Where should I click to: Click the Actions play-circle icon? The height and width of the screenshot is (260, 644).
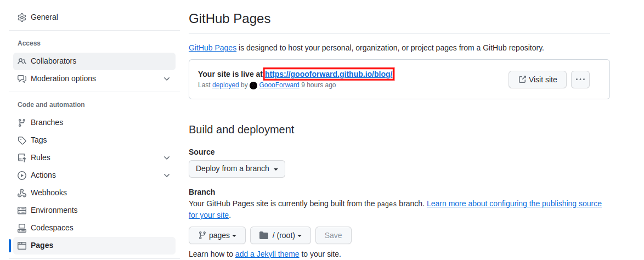point(22,176)
